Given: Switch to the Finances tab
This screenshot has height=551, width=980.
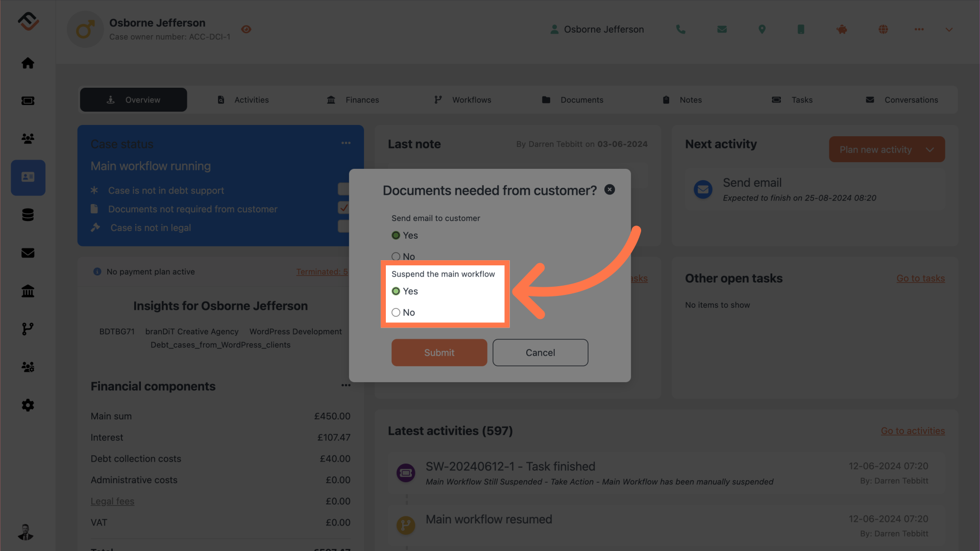Looking at the screenshot, I should click(x=353, y=99).
